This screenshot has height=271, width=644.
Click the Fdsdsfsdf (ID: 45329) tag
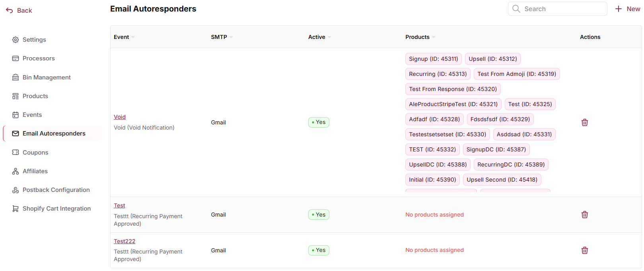pos(500,119)
